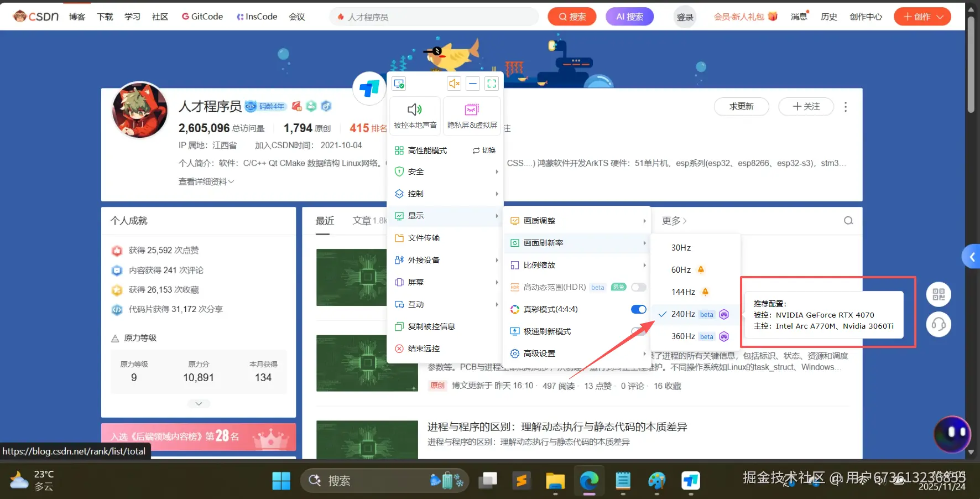Image resolution: width=980 pixels, height=499 pixels.
Task: Click the CSDN logo
Action: coord(36,17)
